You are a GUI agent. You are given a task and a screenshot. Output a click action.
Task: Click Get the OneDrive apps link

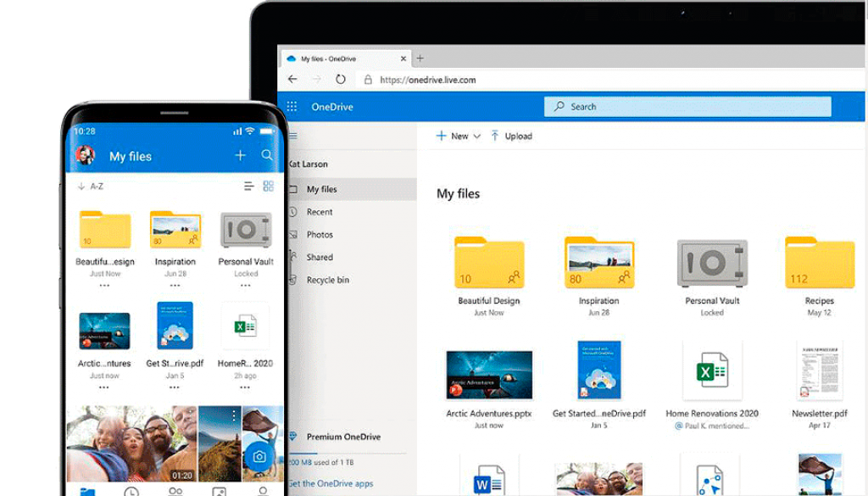click(331, 483)
